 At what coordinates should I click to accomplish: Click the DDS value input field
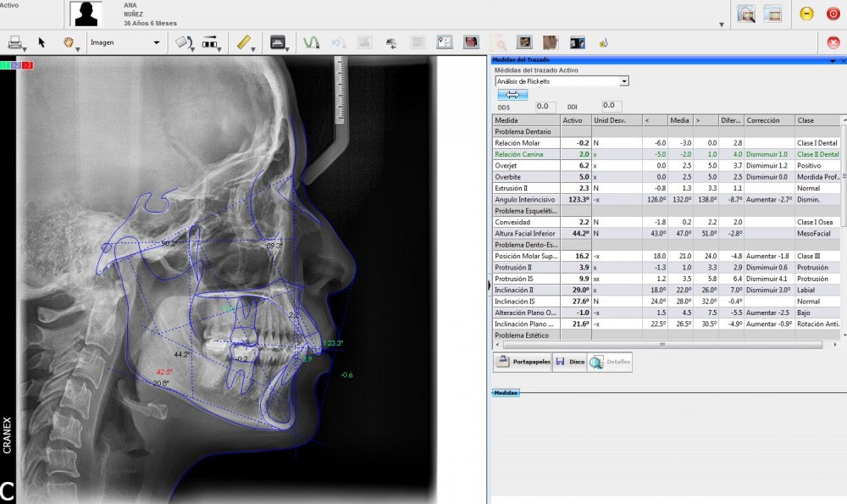pos(544,106)
